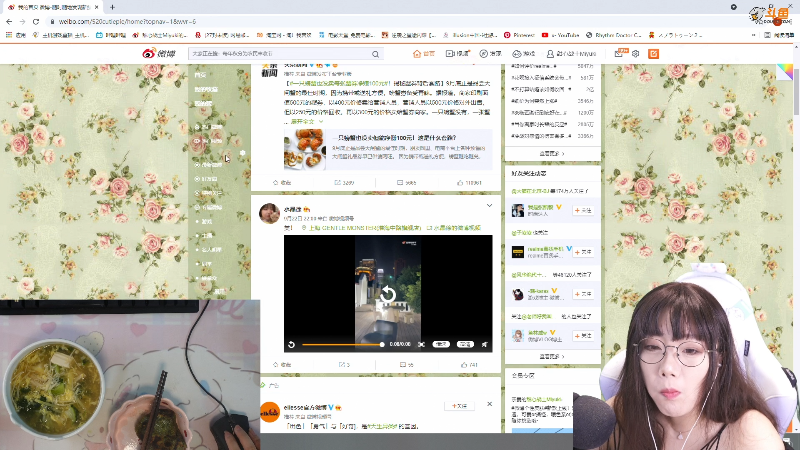Favorite the video post
The height and width of the screenshot is (450, 800).
(282, 365)
